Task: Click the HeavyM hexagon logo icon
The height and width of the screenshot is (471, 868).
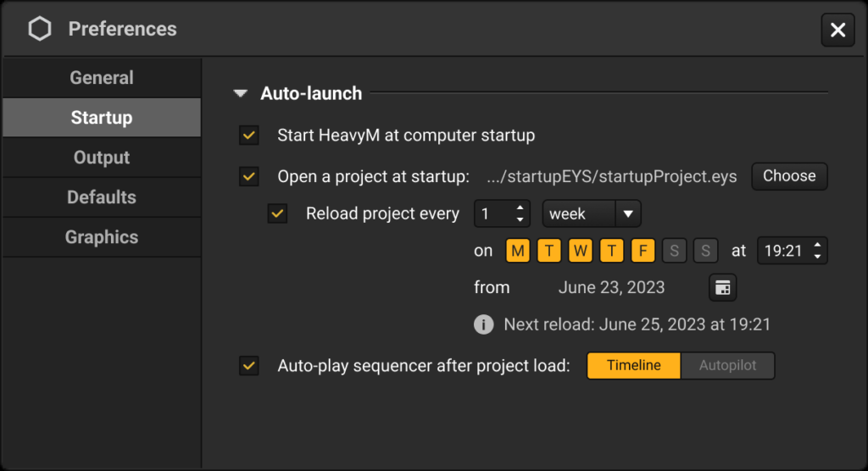Action: (x=40, y=29)
